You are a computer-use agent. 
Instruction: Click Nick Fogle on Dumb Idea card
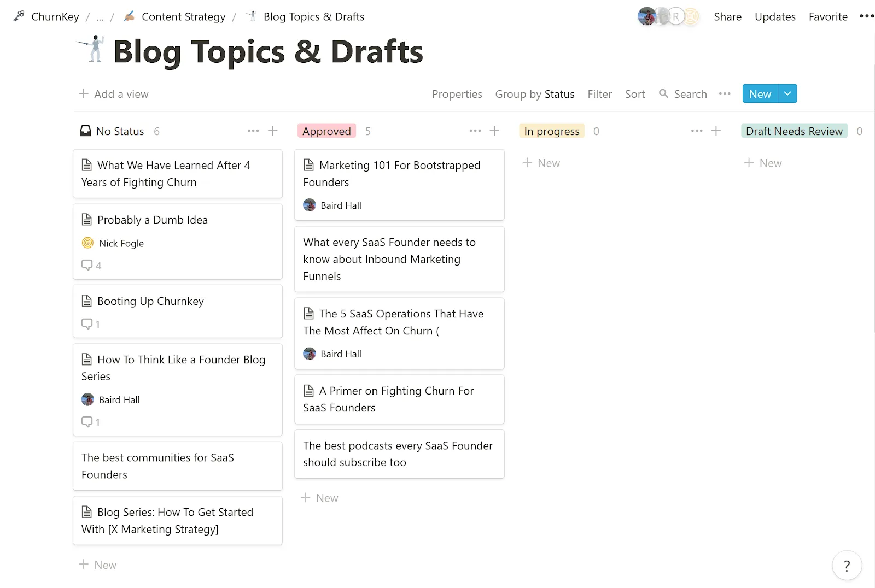[x=113, y=243]
